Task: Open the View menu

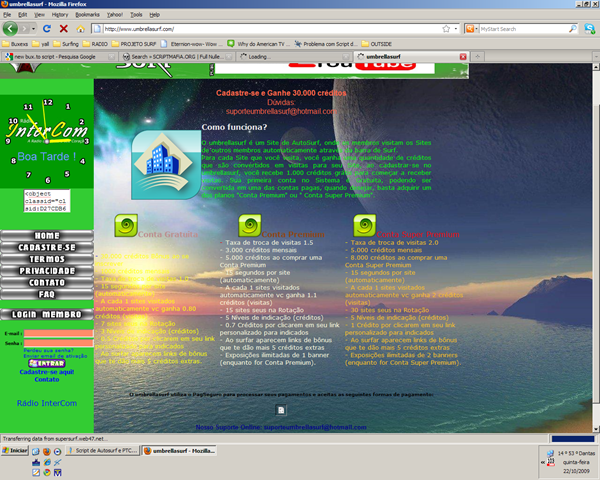Action: coord(39,15)
